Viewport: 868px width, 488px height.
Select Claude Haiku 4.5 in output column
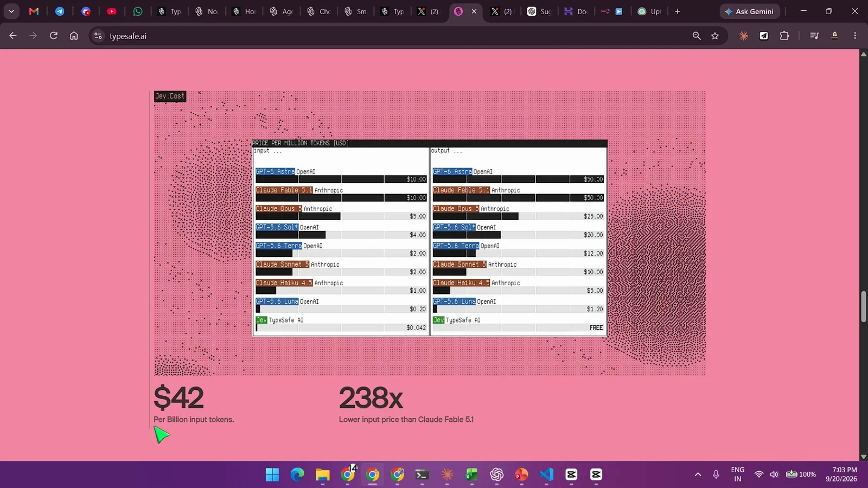click(462, 282)
